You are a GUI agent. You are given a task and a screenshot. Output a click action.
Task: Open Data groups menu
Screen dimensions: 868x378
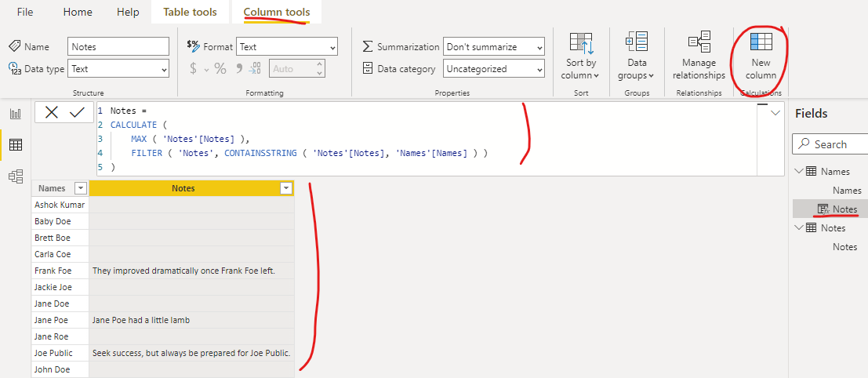637,57
